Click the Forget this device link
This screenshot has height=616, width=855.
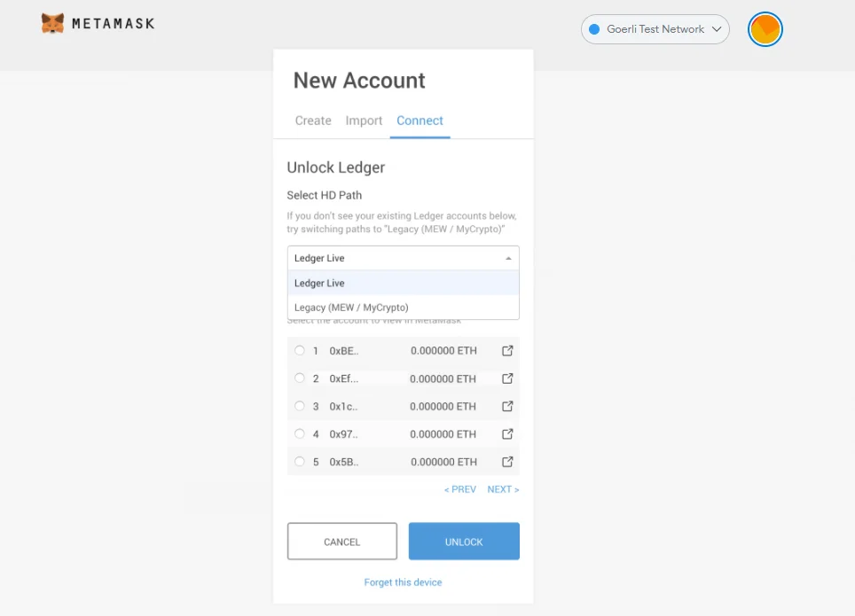(403, 582)
